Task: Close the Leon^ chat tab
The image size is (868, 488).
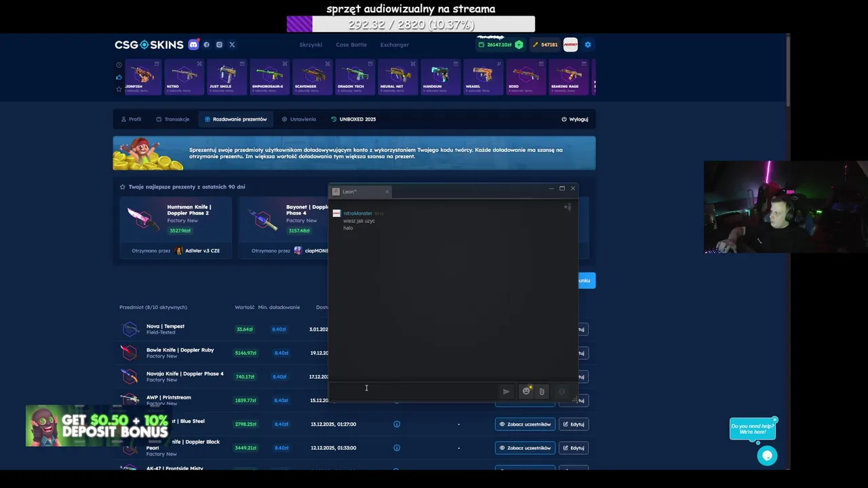Action: (387, 192)
